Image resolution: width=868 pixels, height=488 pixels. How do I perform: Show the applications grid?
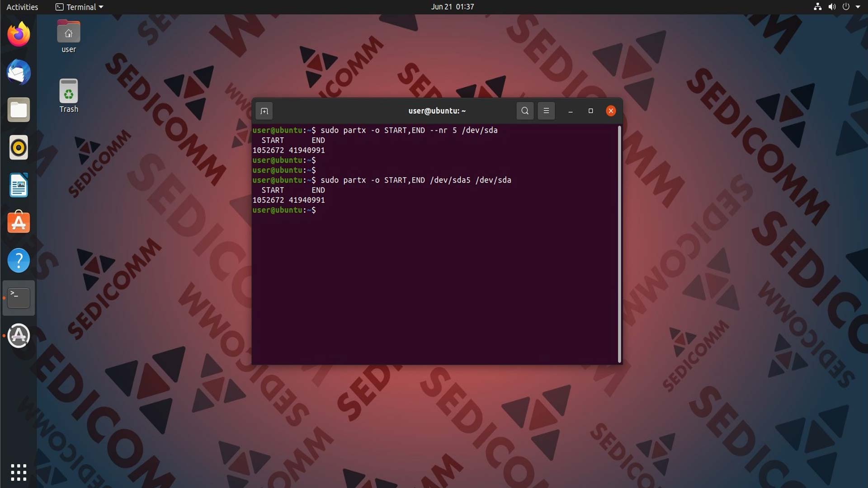[19, 472]
